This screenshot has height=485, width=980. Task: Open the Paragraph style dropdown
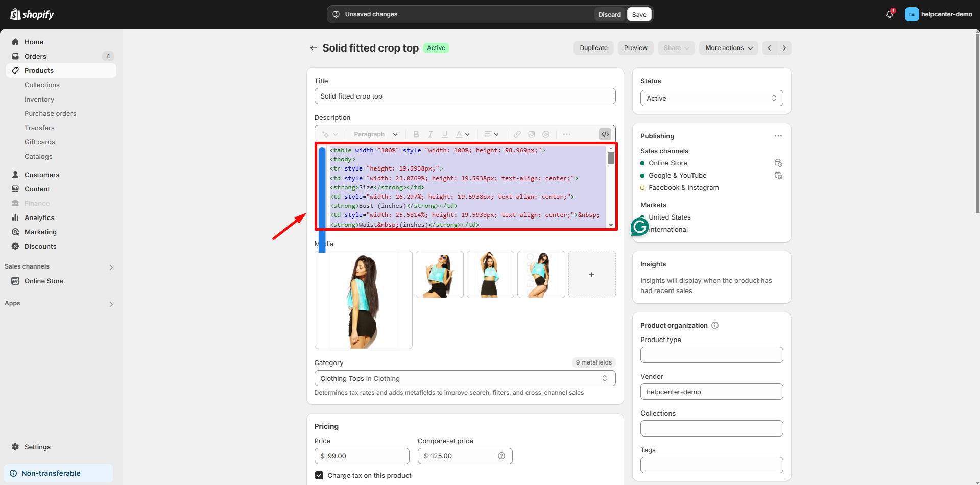(375, 134)
